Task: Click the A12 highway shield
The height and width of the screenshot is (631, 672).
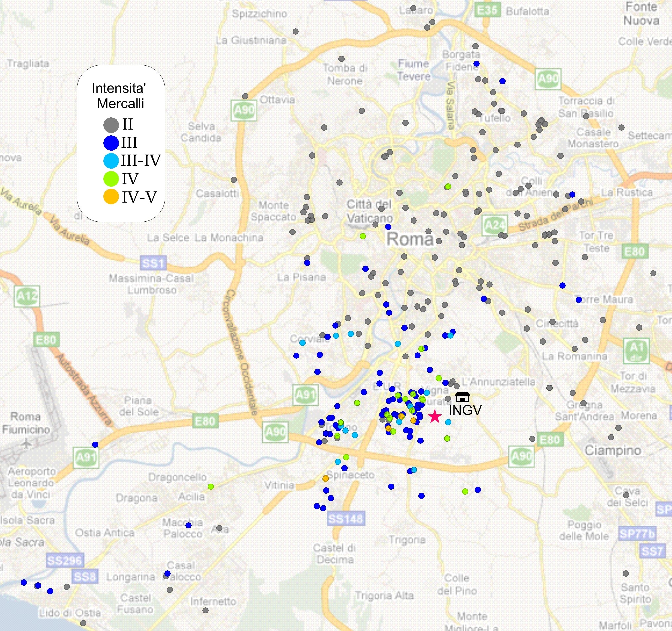Action: point(27,296)
